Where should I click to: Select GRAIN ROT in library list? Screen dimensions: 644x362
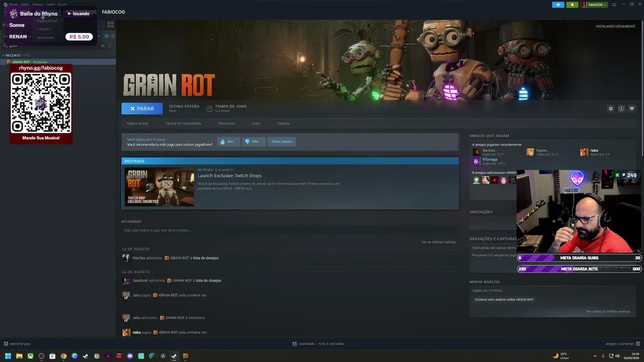(58, 62)
